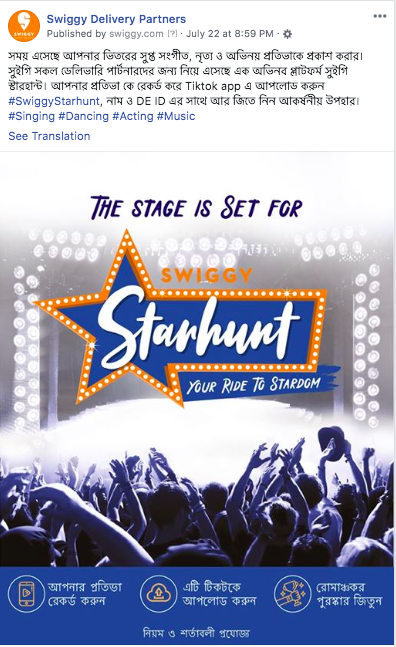
Task: Open Swiggy Delivery Partners page name link
Action: click(x=116, y=19)
